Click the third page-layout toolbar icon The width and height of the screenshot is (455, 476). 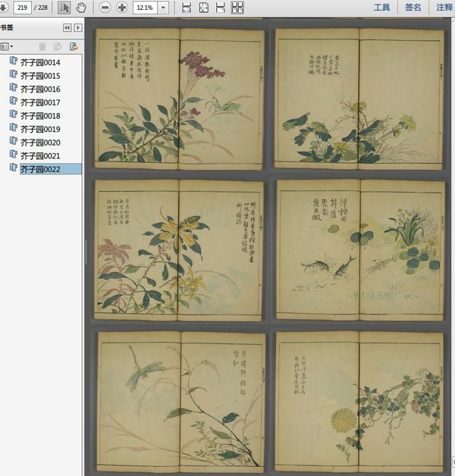(x=220, y=8)
